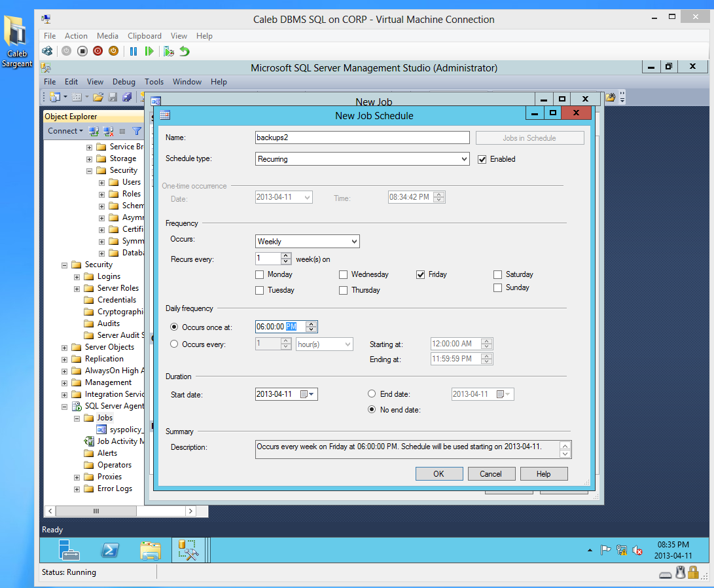Click the grey Start VM power icon
This screenshot has width=714, height=588.
(67, 51)
